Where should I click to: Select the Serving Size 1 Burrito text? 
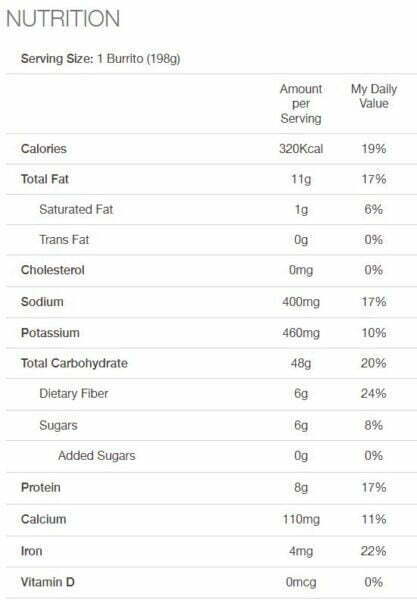click(100, 59)
